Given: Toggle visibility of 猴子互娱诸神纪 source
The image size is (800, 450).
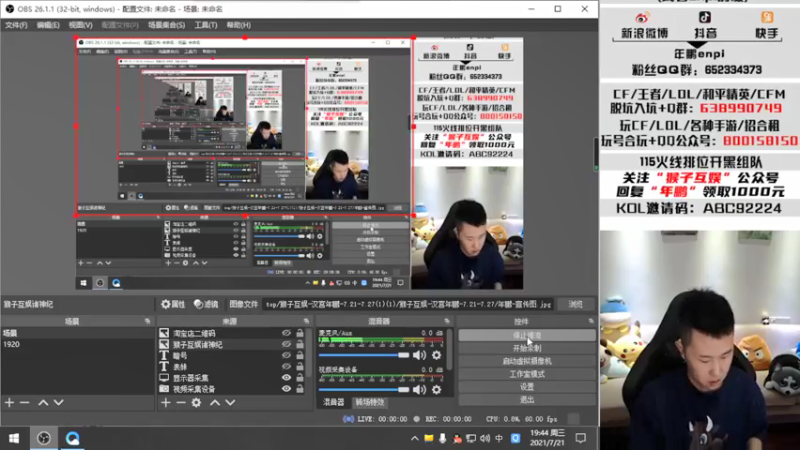Looking at the screenshot, I should (x=286, y=344).
